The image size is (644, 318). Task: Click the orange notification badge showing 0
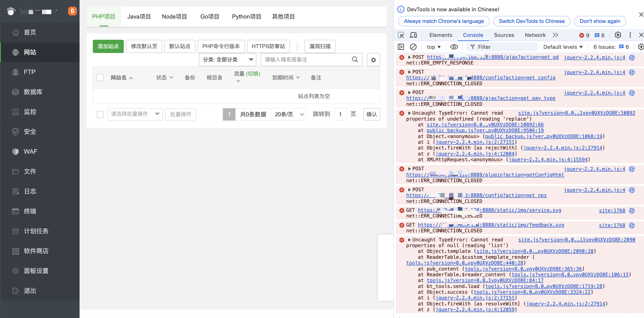point(72,11)
